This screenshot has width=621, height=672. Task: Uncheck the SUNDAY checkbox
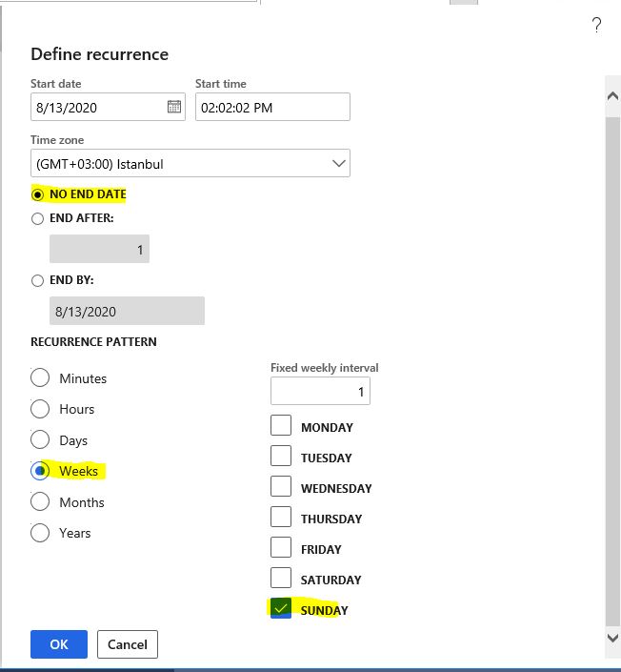click(281, 608)
